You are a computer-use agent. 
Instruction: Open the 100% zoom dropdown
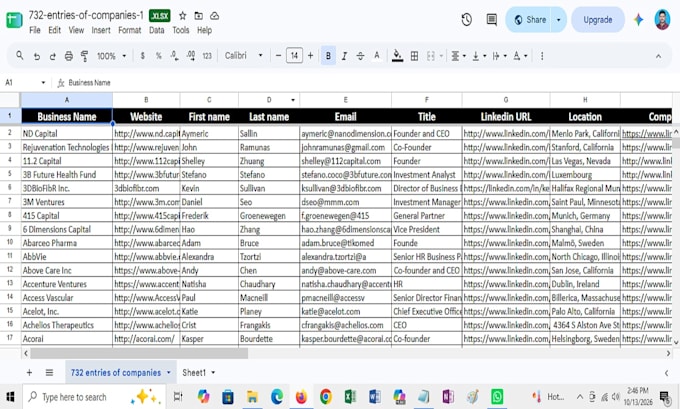tap(111, 56)
